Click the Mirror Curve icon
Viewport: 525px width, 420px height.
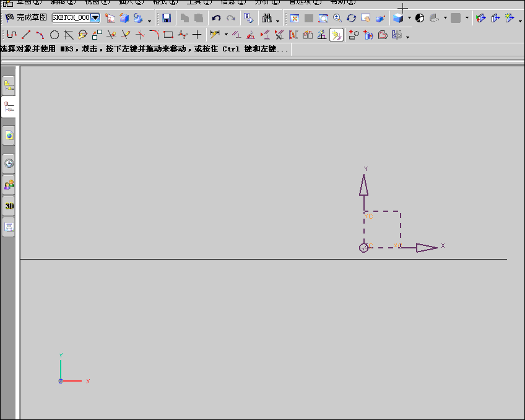coord(397,35)
